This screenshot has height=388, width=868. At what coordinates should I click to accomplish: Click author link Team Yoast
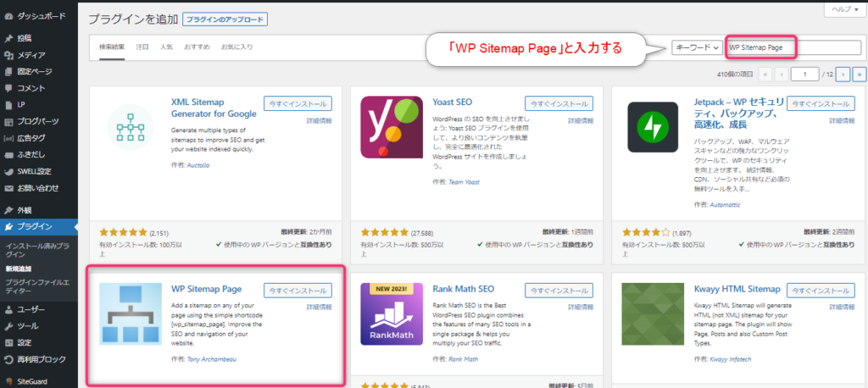[464, 182]
